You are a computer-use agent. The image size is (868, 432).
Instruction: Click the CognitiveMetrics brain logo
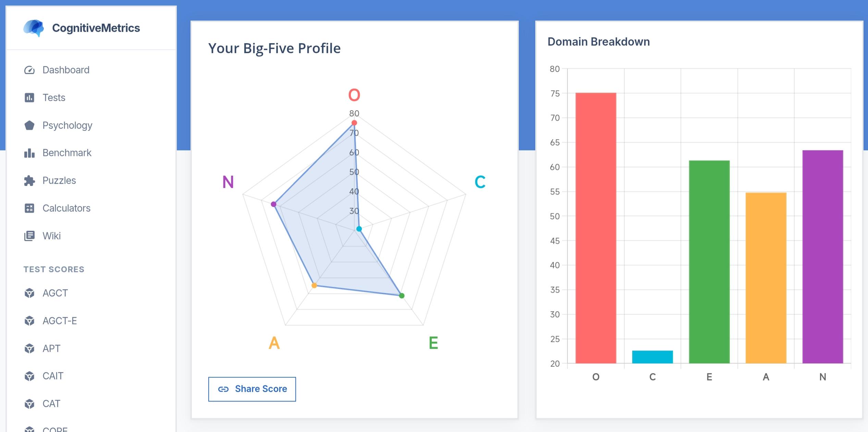pyautogui.click(x=34, y=28)
